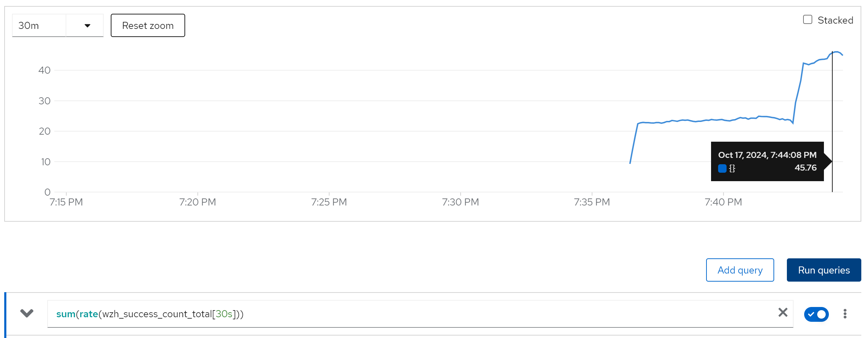Run queries with the blue button
This screenshot has width=868, height=338.
824,270
